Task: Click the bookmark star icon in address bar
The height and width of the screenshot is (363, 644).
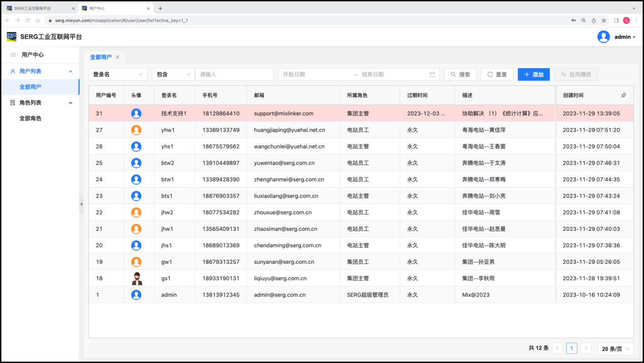Action: pyautogui.click(x=604, y=20)
